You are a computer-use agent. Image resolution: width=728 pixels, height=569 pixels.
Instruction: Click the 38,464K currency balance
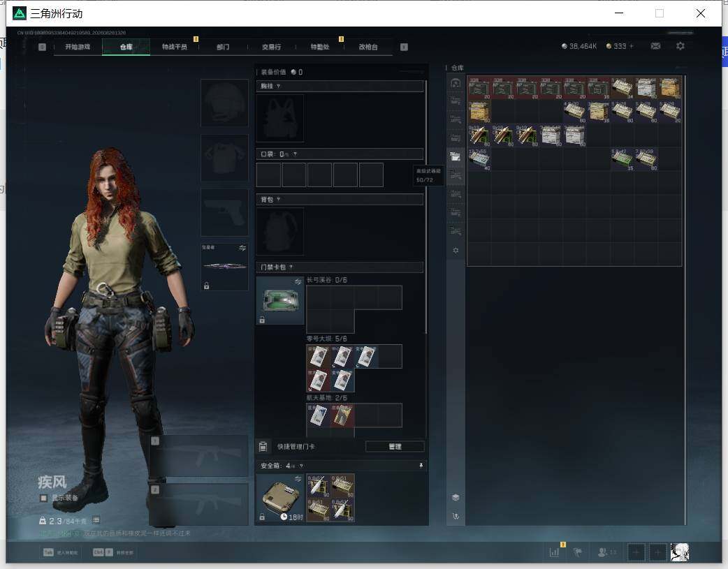point(579,46)
